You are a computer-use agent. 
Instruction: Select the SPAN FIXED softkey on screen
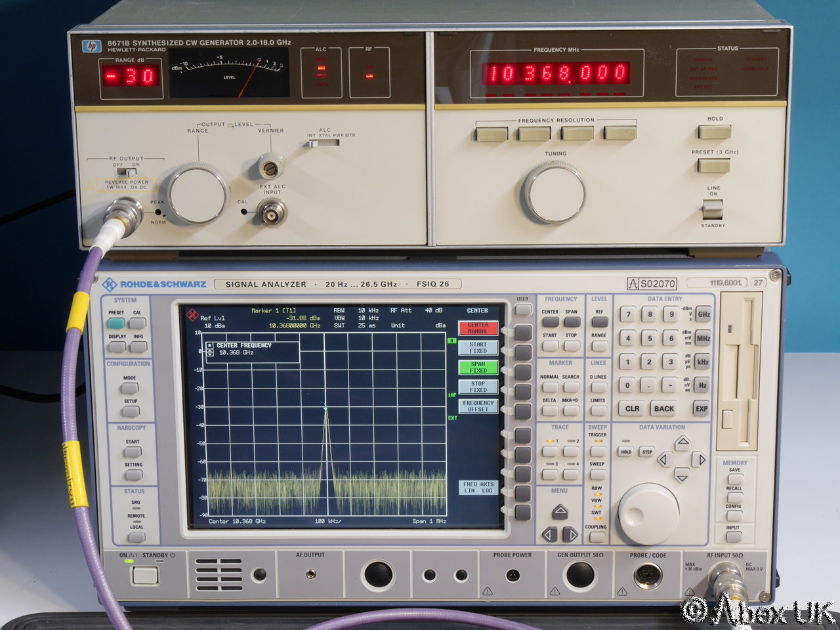[478, 367]
